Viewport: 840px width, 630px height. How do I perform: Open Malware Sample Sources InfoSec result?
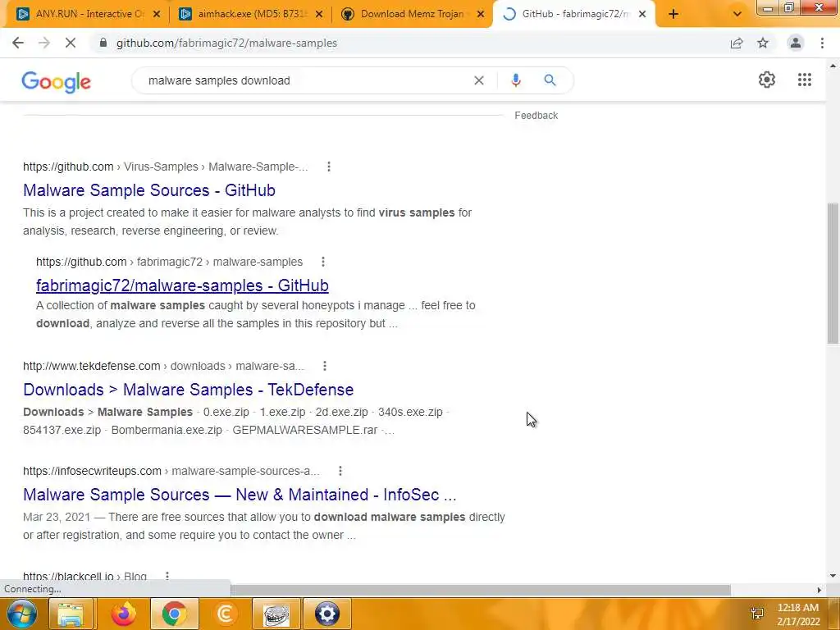(240, 495)
